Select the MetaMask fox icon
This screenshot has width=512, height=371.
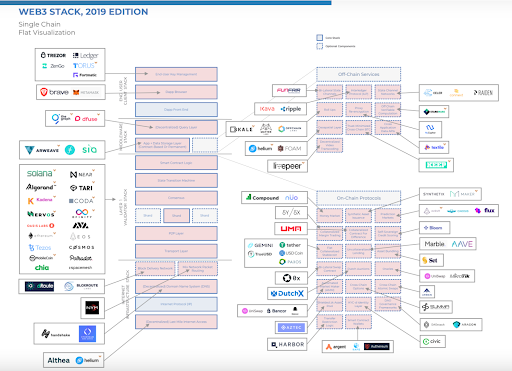click(x=76, y=92)
